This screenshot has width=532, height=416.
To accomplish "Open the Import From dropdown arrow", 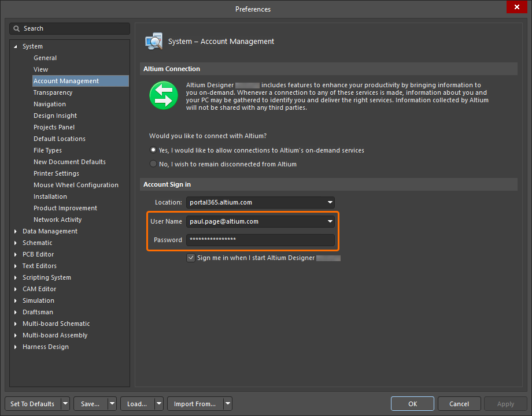I will [x=228, y=404].
